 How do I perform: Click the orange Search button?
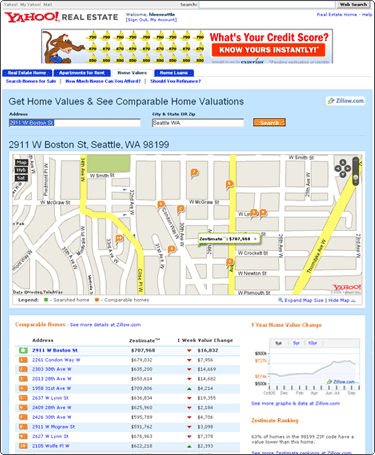(269, 122)
